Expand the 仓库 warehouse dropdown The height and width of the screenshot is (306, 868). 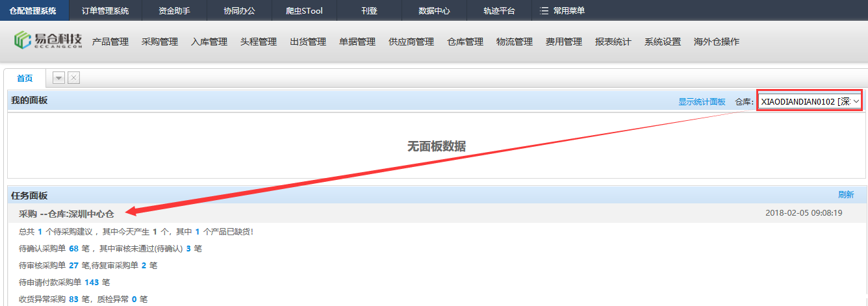pos(810,101)
